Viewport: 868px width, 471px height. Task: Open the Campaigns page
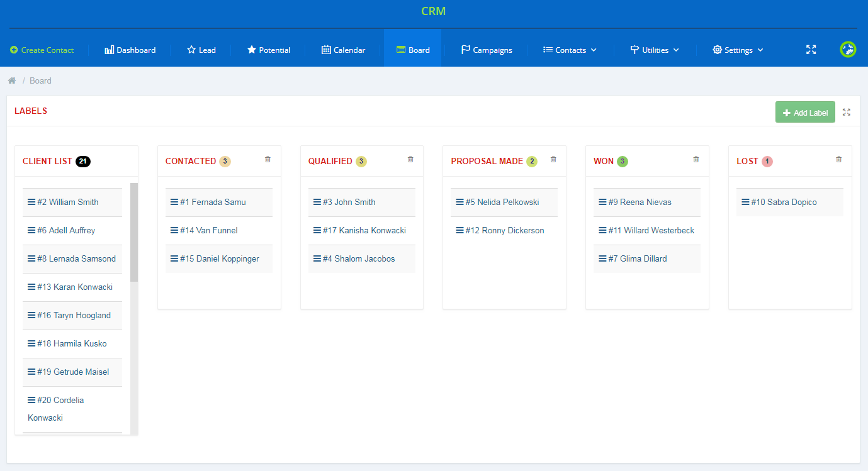tap(487, 50)
